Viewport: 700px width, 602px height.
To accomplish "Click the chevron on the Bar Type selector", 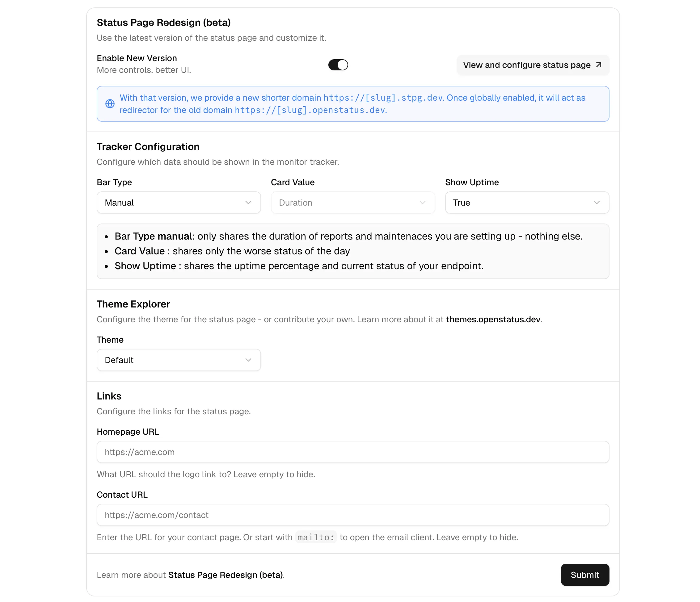I will point(249,202).
